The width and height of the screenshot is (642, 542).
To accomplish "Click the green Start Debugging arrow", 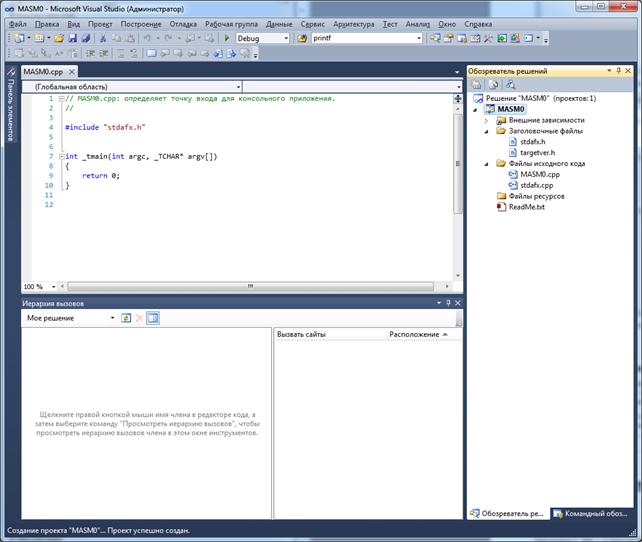I will 227,38.
